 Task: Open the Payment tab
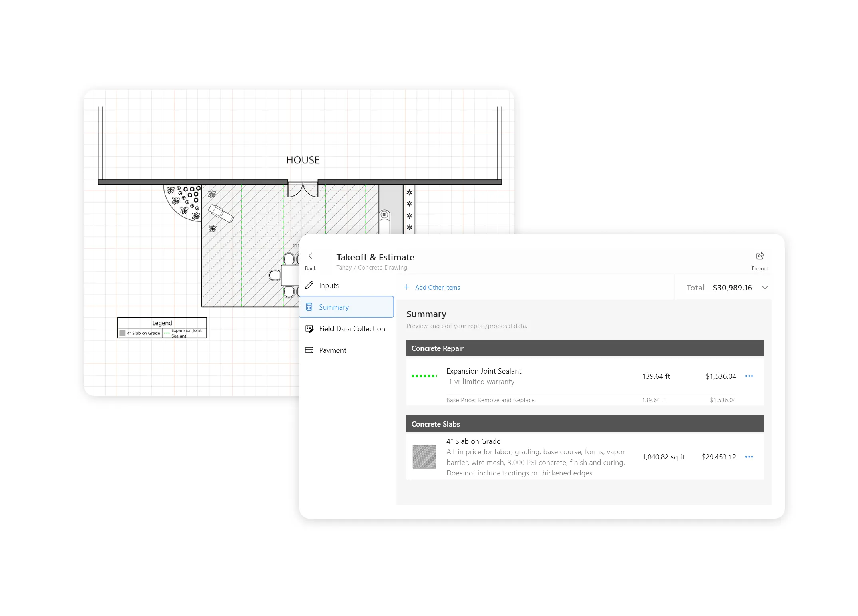pos(332,350)
